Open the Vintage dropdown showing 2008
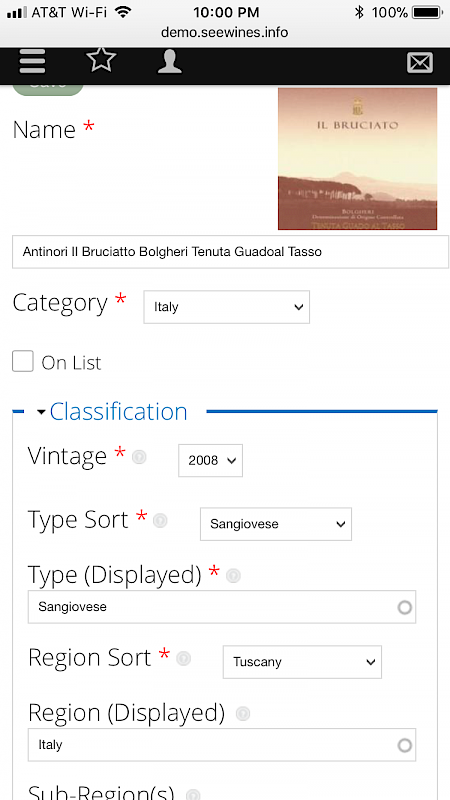Screen dimensions: 450x800 pyautogui.click(x=210, y=461)
